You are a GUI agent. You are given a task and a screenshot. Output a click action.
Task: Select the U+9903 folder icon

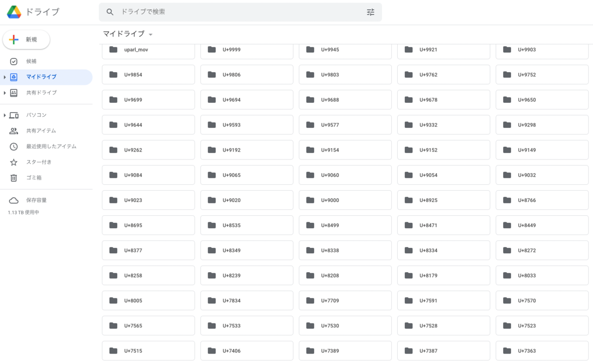507,49
